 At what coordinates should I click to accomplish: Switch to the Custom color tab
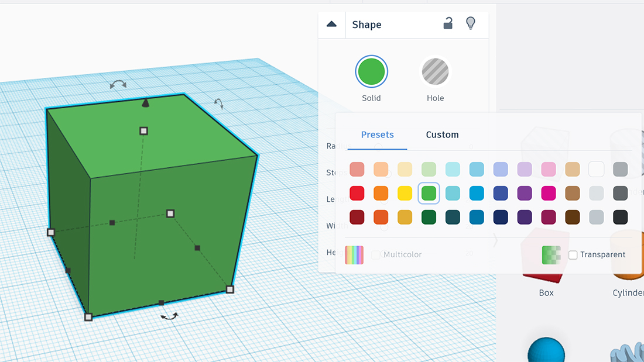[x=442, y=135]
